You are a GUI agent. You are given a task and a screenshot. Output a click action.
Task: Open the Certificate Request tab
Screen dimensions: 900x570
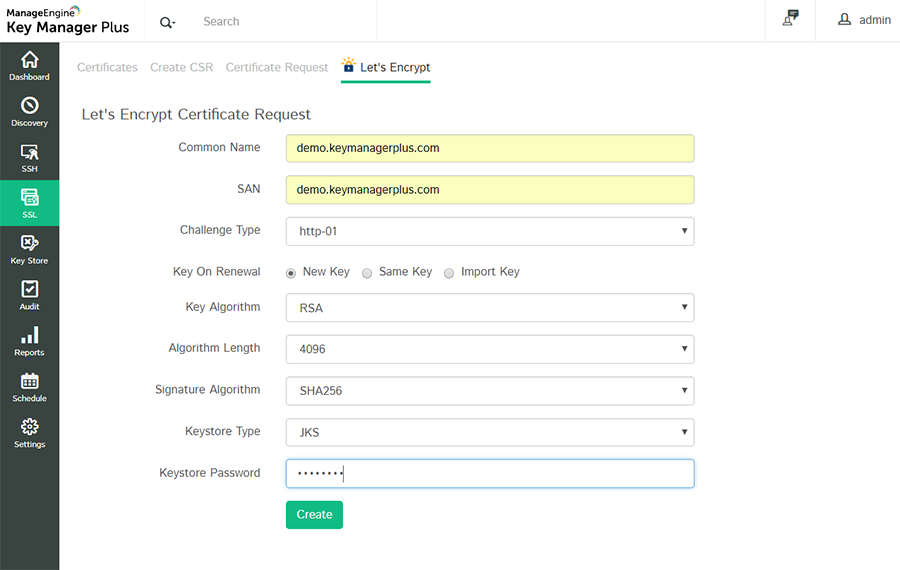click(277, 67)
